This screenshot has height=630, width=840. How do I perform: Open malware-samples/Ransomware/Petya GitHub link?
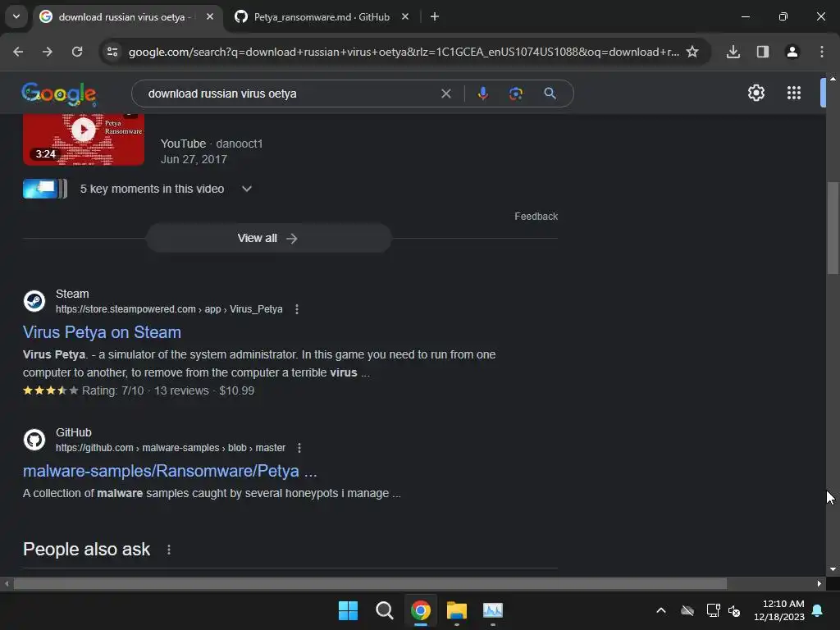[x=170, y=471]
